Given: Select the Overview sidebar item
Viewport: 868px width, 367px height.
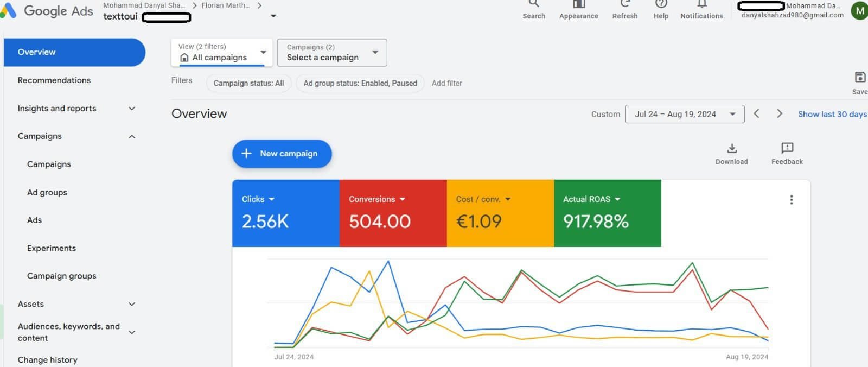Looking at the screenshot, I should [75, 52].
